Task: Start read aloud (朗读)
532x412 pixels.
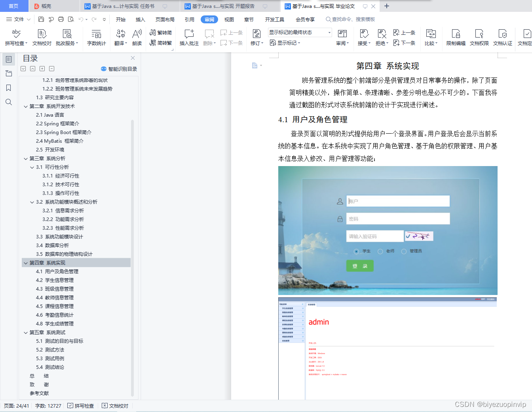Action: (x=137, y=38)
